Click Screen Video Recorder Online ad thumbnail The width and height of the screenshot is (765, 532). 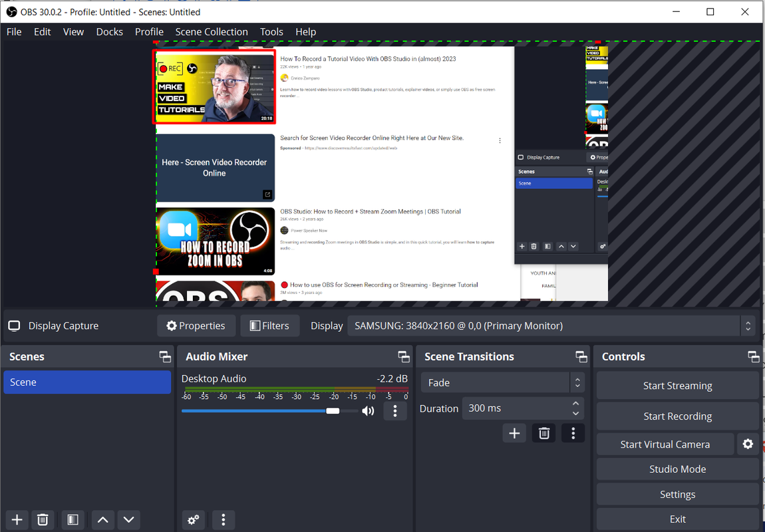pos(215,168)
